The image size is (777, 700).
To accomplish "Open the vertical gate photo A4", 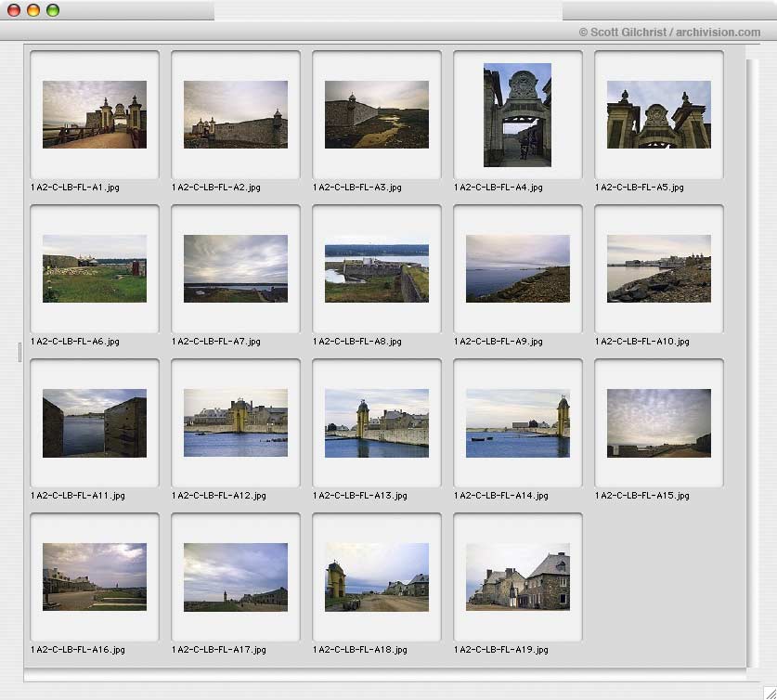I will click(x=517, y=115).
